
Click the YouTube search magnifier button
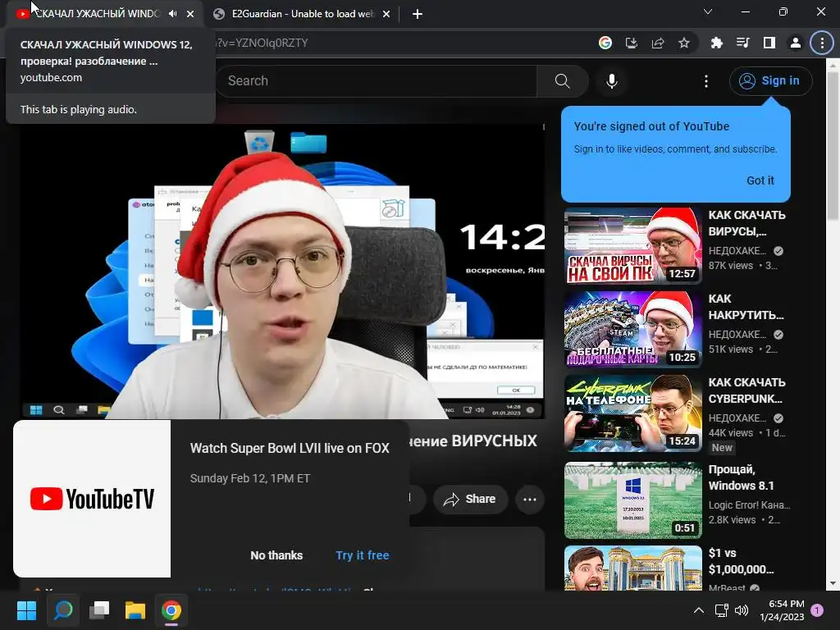[x=562, y=81]
